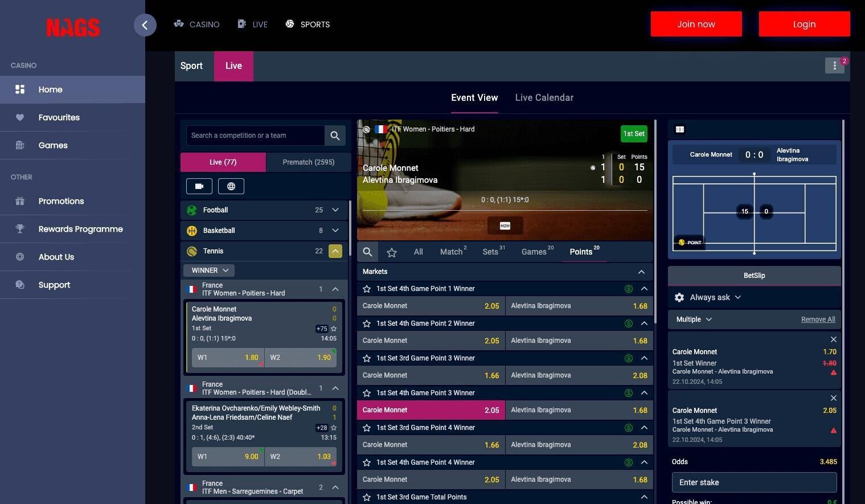Screen dimensions: 865x504
Task: Select Carole Monnet 2.05 for 4th Game Point 1
Action: (x=431, y=306)
